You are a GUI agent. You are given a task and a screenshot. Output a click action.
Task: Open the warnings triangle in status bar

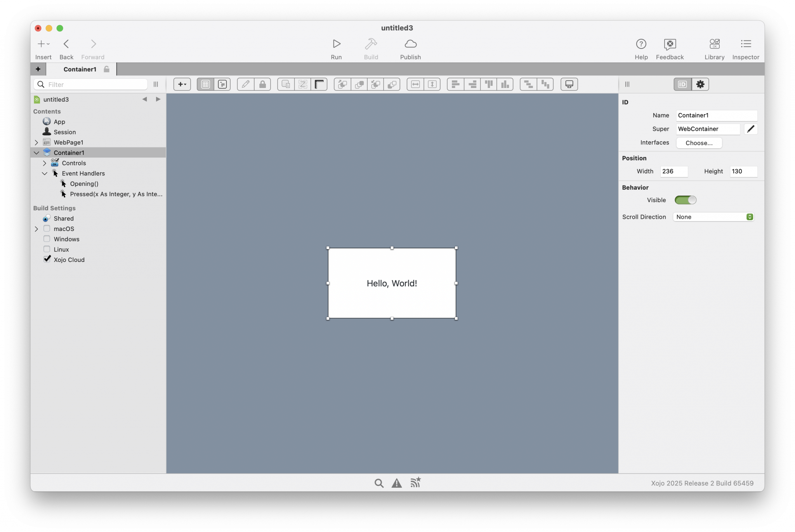(396, 483)
